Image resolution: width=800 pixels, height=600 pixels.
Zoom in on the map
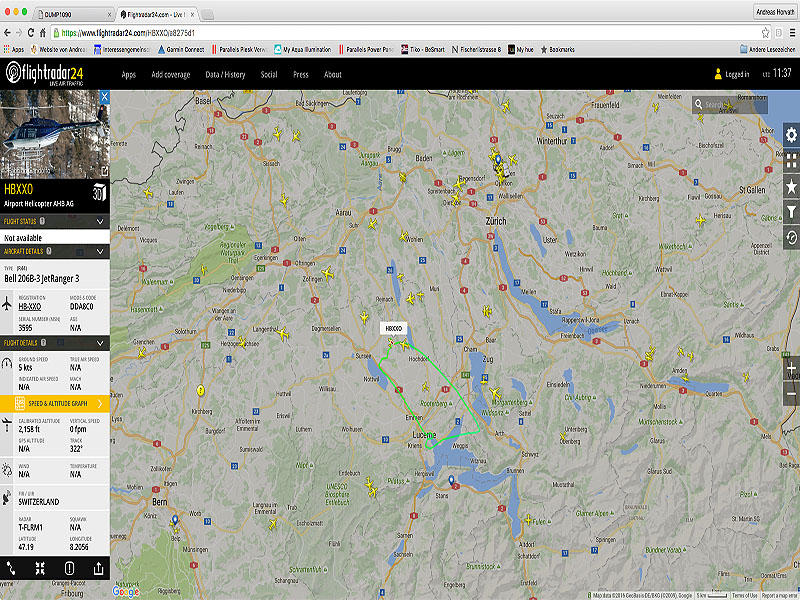(x=791, y=368)
